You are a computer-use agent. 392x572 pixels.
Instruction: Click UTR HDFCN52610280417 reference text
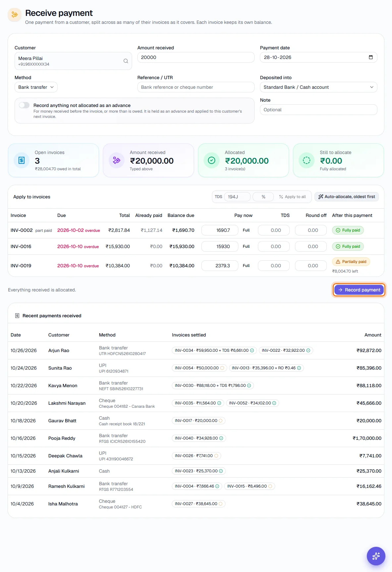coord(122,354)
